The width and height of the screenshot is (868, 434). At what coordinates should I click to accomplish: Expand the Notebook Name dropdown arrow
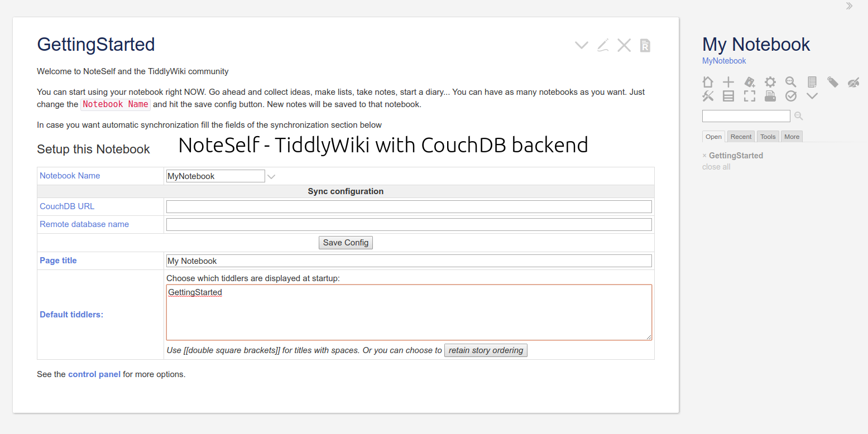(271, 176)
